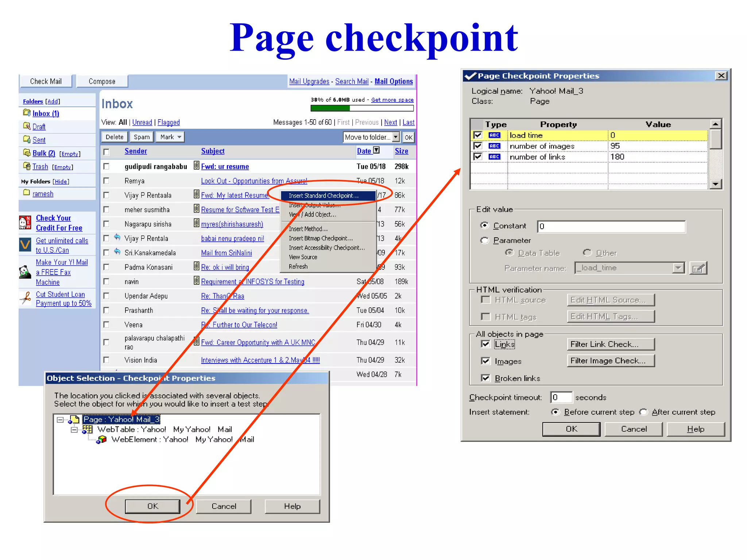Choose Refresh in context menu
Viewport: 747px width, 560px height.
pyautogui.click(x=328, y=267)
